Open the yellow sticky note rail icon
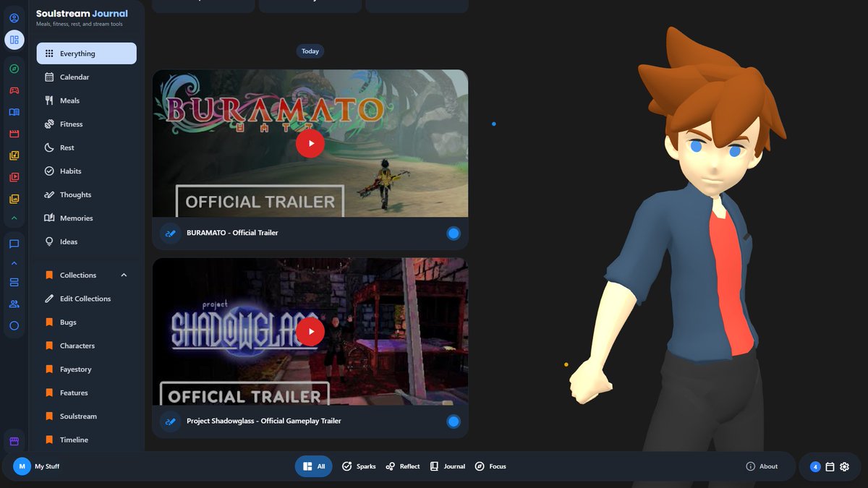The image size is (868, 488). coord(14,155)
